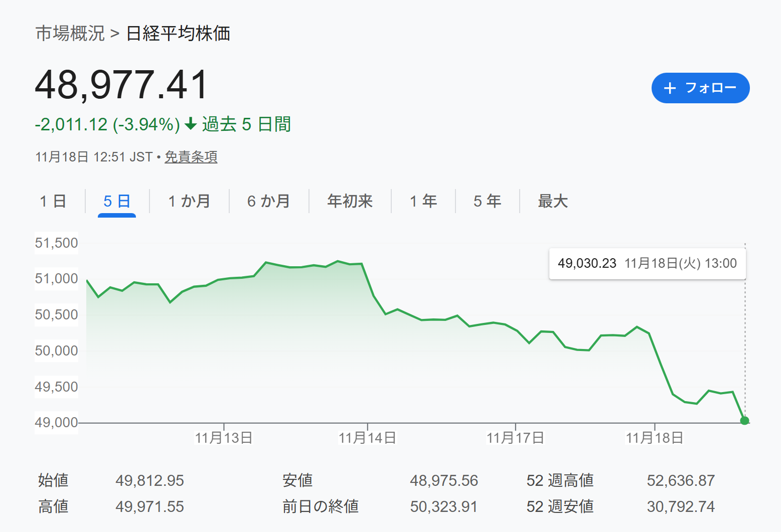This screenshot has height=532, width=781.
Task: Select the 5 日 time range tab
Action: pos(117,202)
